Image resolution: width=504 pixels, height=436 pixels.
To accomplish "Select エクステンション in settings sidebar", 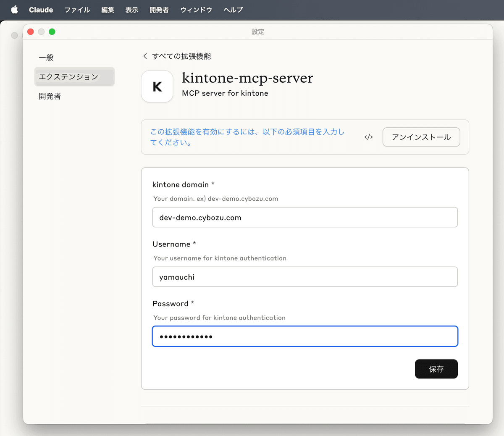I will coord(74,77).
